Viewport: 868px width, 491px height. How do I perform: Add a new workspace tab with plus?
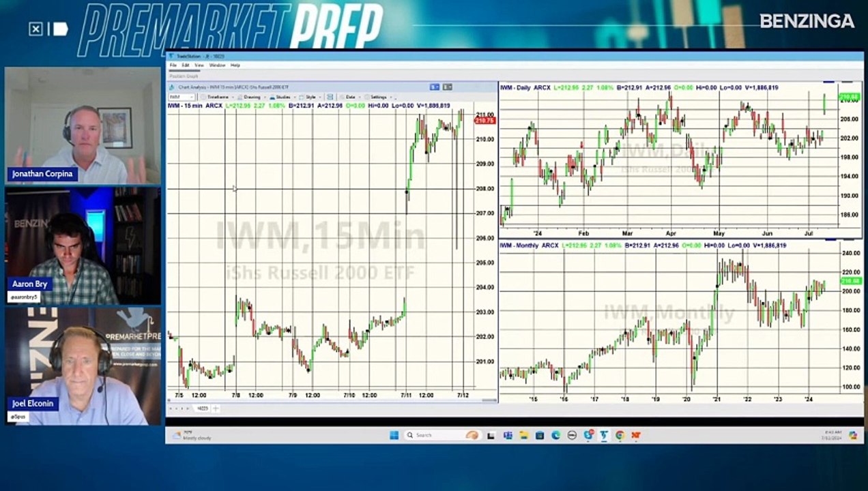[x=216, y=408]
